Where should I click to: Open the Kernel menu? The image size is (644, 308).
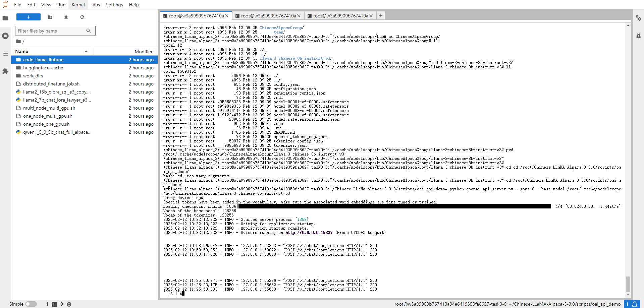[x=78, y=5]
